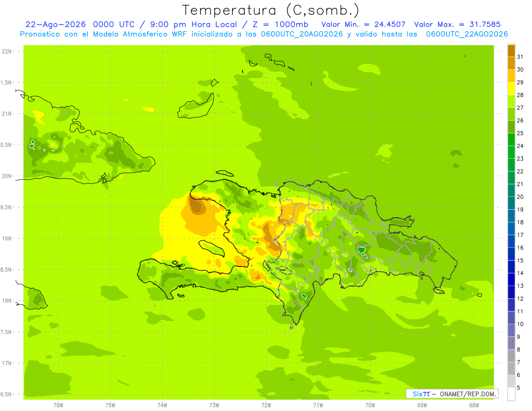Select the '0600UTC_22AGO2026' valid-until text
The image size is (532, 411).
coord(467,34)
